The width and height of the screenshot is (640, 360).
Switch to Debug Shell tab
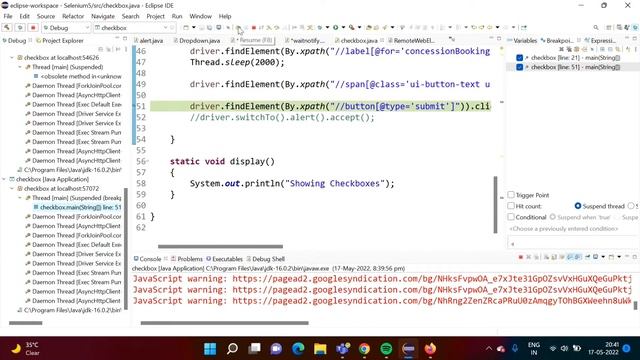[x=266, y=259]
